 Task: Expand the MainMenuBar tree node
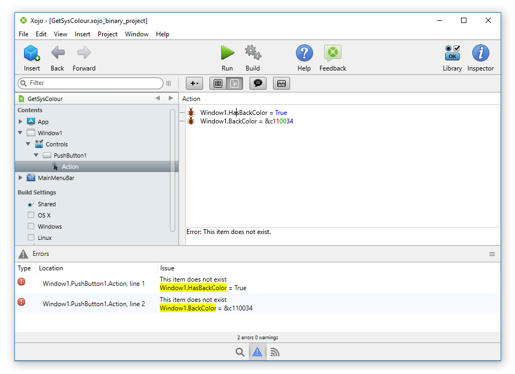(x=20, y=178)
